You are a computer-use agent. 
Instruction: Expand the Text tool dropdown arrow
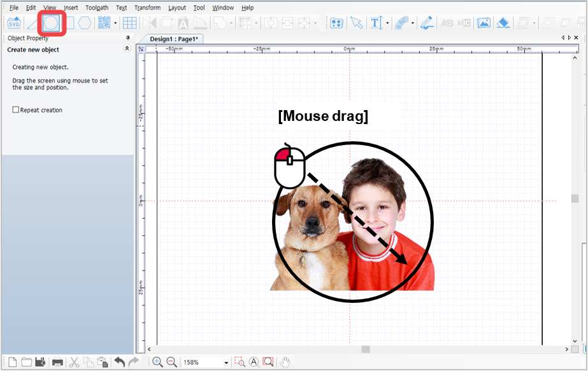387,24
